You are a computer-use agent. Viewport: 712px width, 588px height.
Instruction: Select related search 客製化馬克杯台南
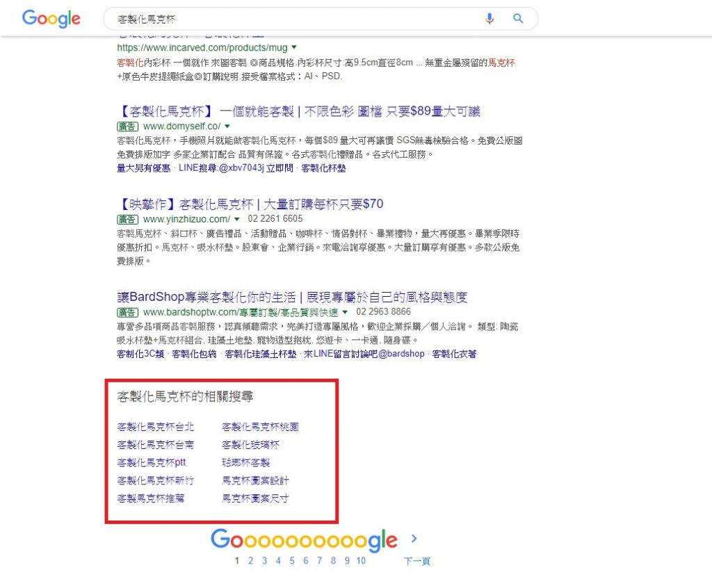click(x=155, y=445)
